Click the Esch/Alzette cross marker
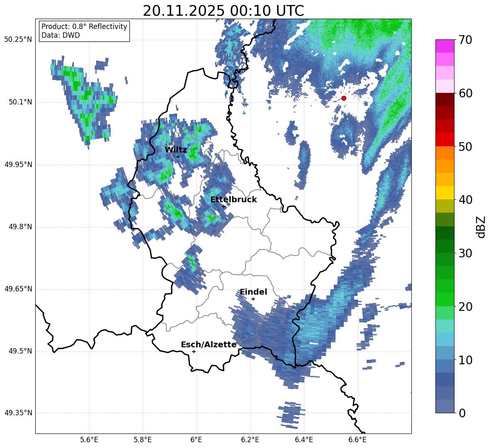The image size is (491, 448). tap(194, 351)
